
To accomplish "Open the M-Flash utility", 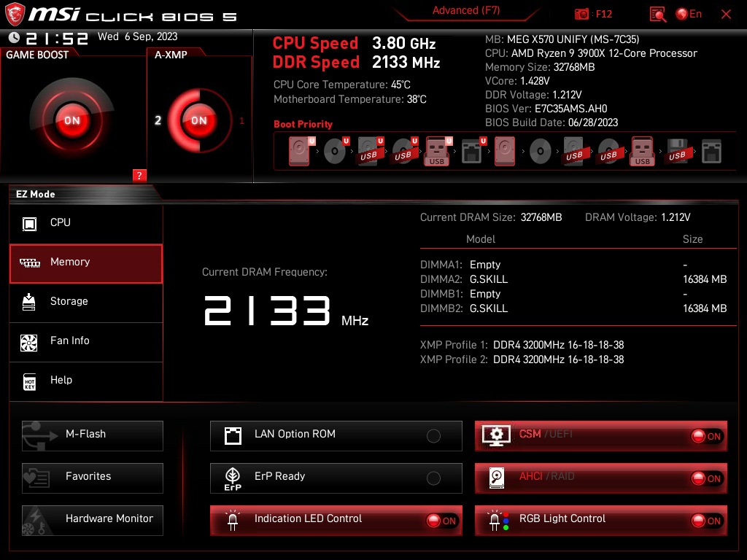I will tap(93, 436).
